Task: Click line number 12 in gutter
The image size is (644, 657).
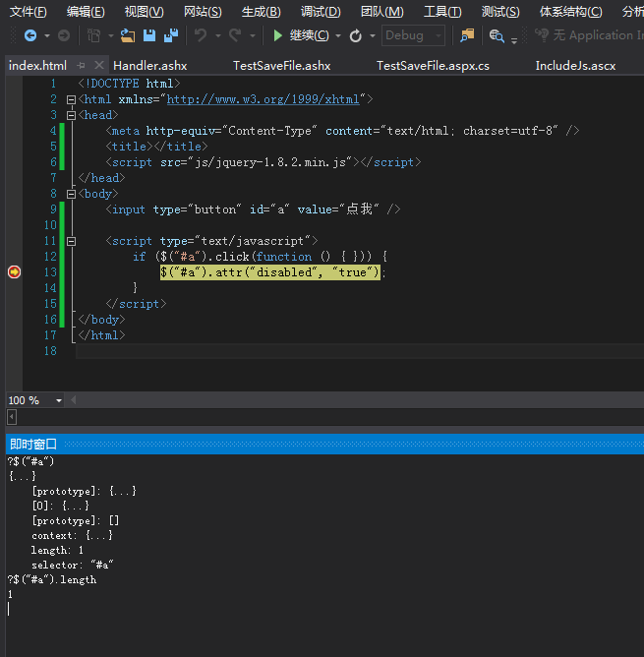Action: [x=50, y=257]
